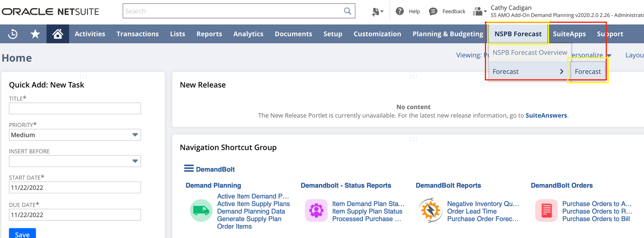Open the Recent Records clock icon
This screenshot has width=644, height=238.
[x=12, y=34]
